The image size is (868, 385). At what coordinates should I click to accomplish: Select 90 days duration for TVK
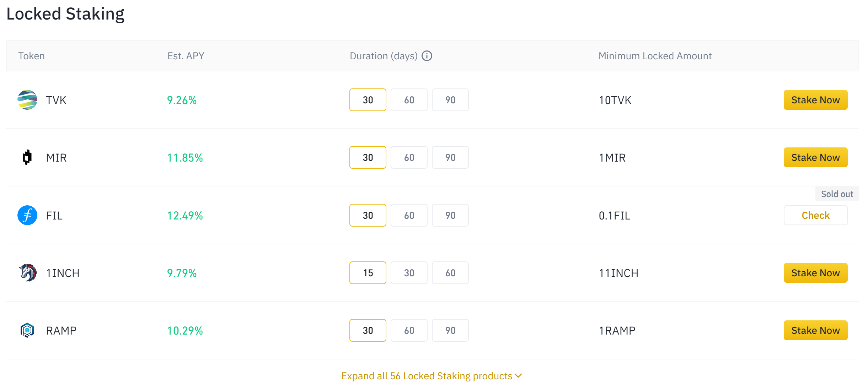point(450,100)
